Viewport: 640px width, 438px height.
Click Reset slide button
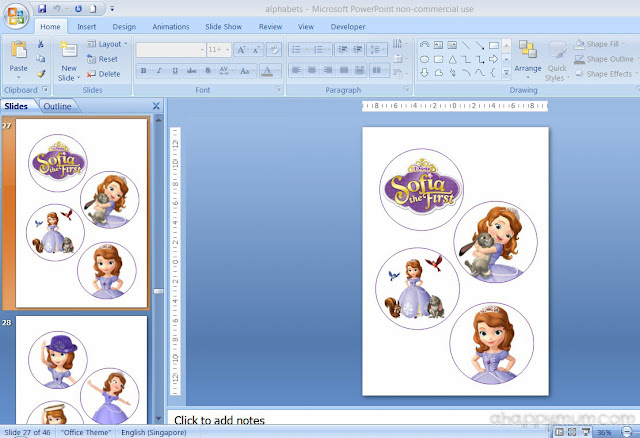pos(102,59)
